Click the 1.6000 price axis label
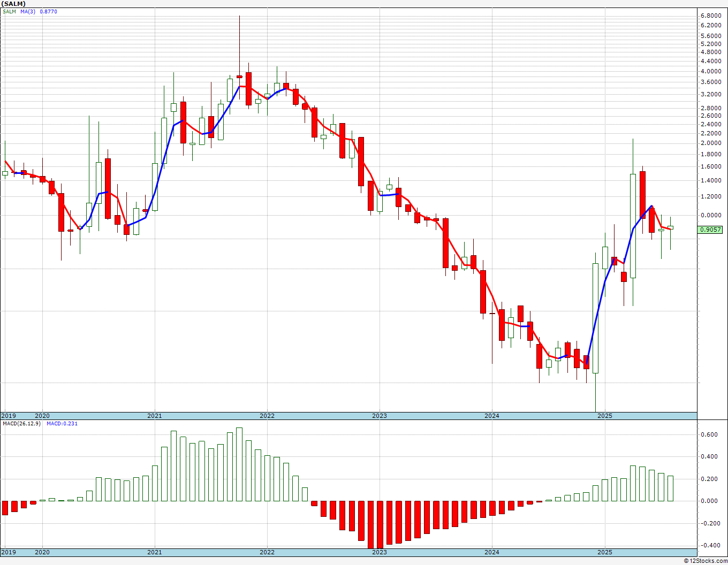Viewport: 728px width, 565px height. 710,166
